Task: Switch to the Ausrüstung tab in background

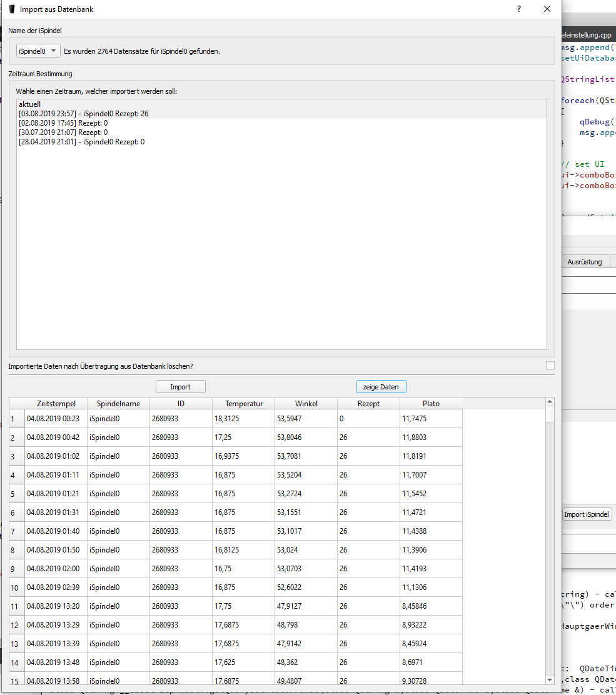Action: click(x=584, y=262)
